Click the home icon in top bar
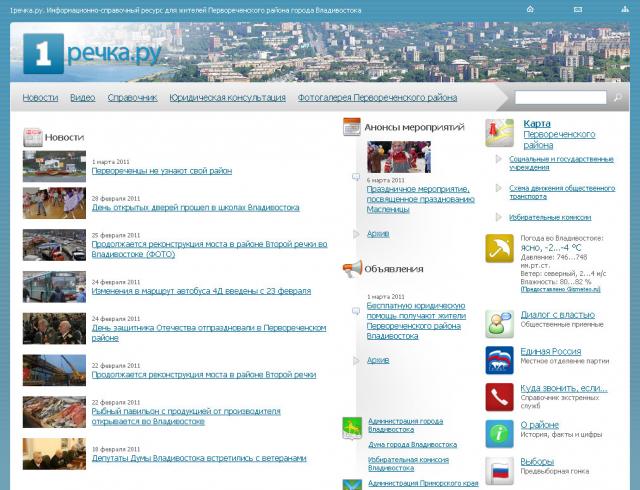 tap(529, 8)
